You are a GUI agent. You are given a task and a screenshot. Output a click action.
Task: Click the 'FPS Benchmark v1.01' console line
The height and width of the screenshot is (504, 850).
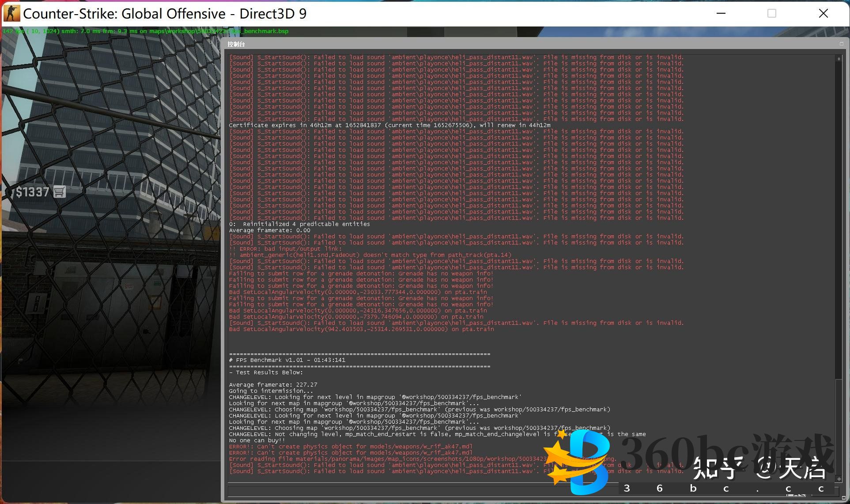(x=287, y=360)
